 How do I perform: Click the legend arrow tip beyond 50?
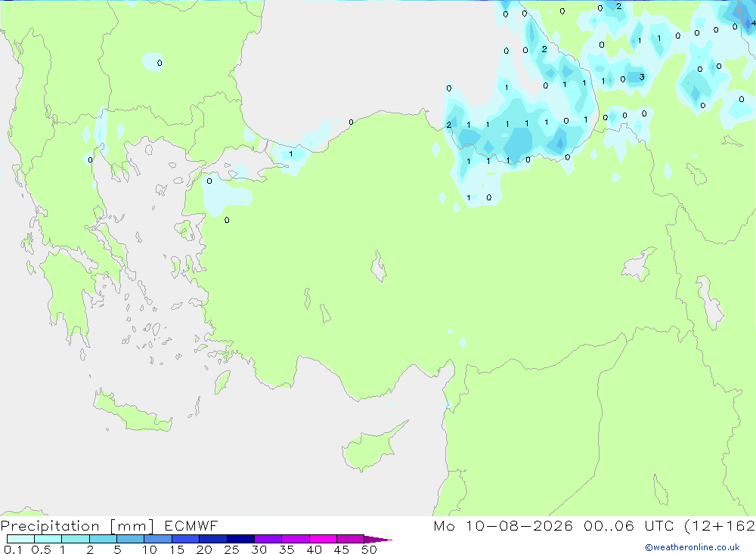point(379,539)
